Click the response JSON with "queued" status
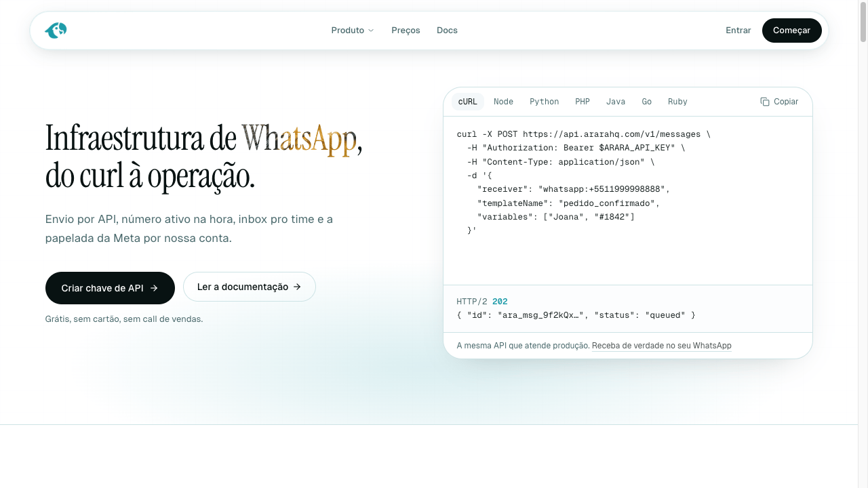The image size is (868, 488). click(576, 315)
